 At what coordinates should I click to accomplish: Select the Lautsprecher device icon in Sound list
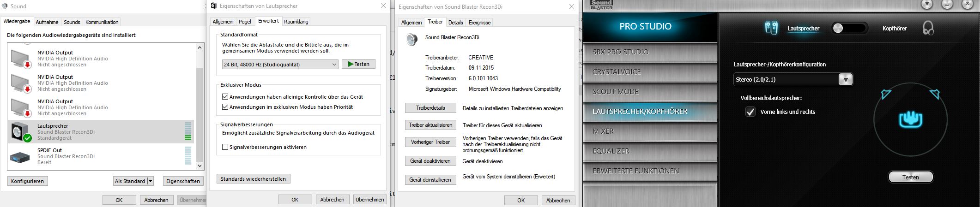click(21, 132)
